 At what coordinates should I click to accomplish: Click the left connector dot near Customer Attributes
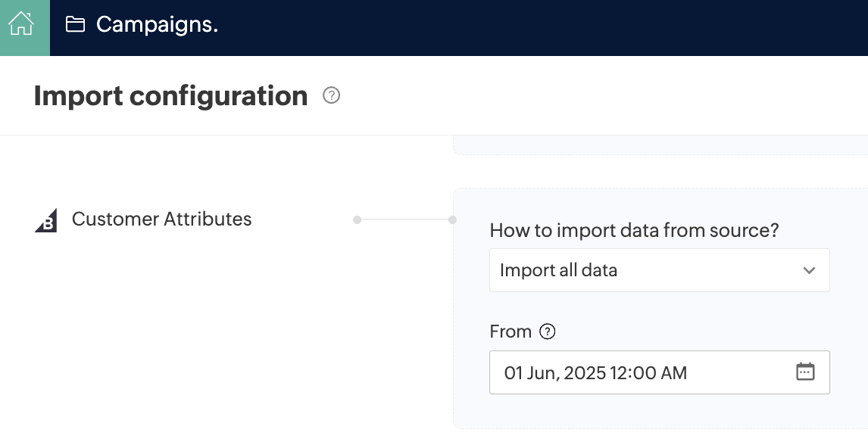pos(357,220)
